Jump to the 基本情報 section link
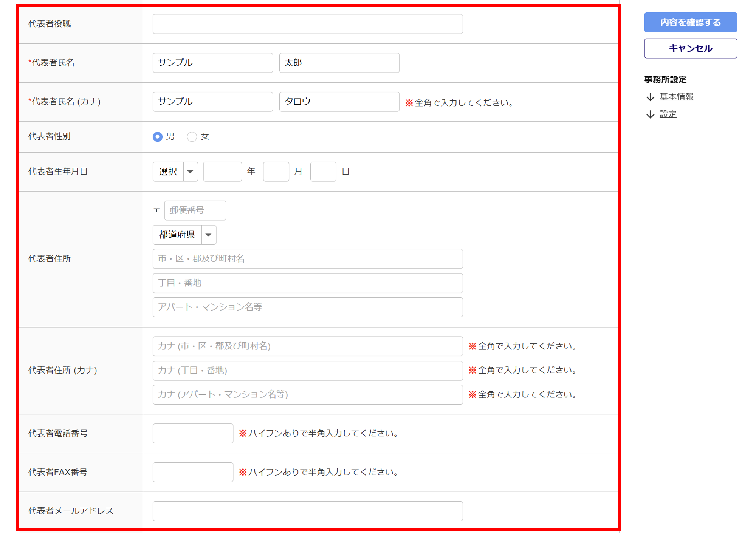This screenshot has height=533, width=756. coord(676,97)
